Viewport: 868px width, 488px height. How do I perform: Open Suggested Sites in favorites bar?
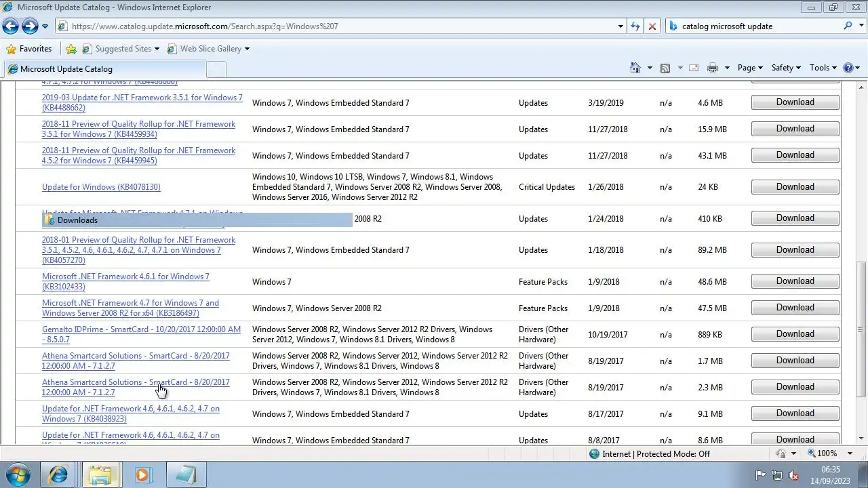(x=121, y=49)
